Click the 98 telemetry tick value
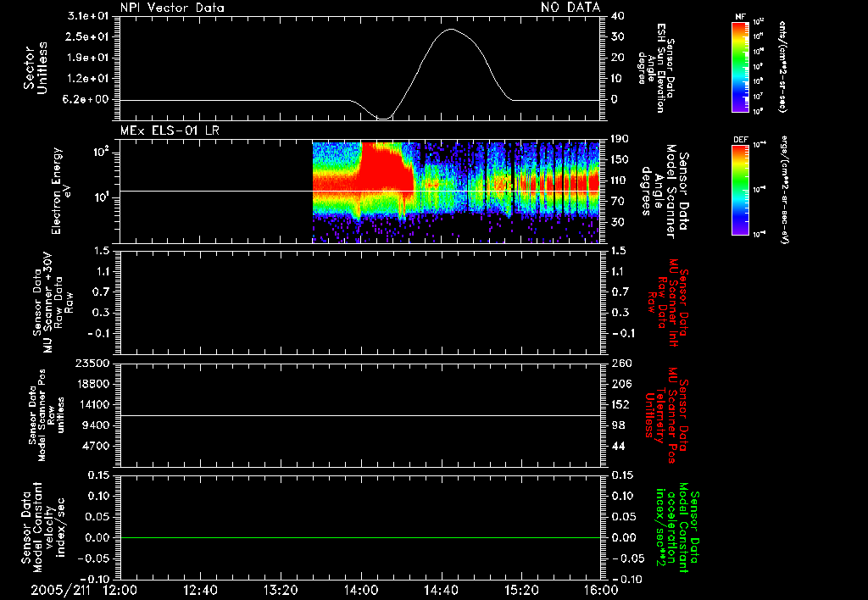868x600 pixels. (x=618, y=425)
